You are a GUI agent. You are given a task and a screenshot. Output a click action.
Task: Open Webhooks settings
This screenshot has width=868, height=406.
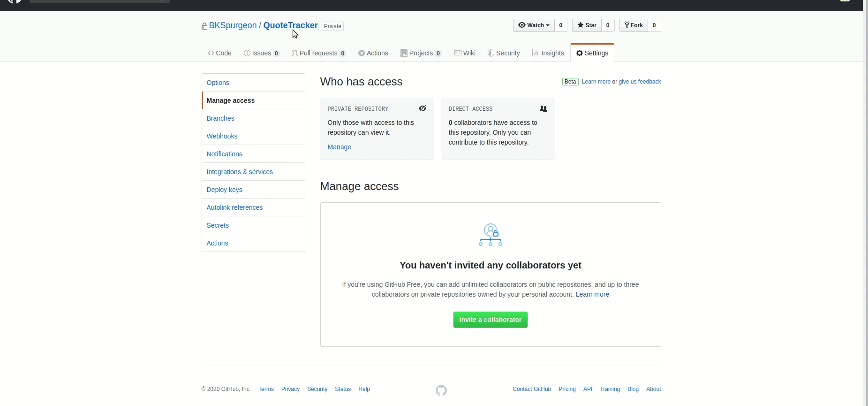click(253, 136)
